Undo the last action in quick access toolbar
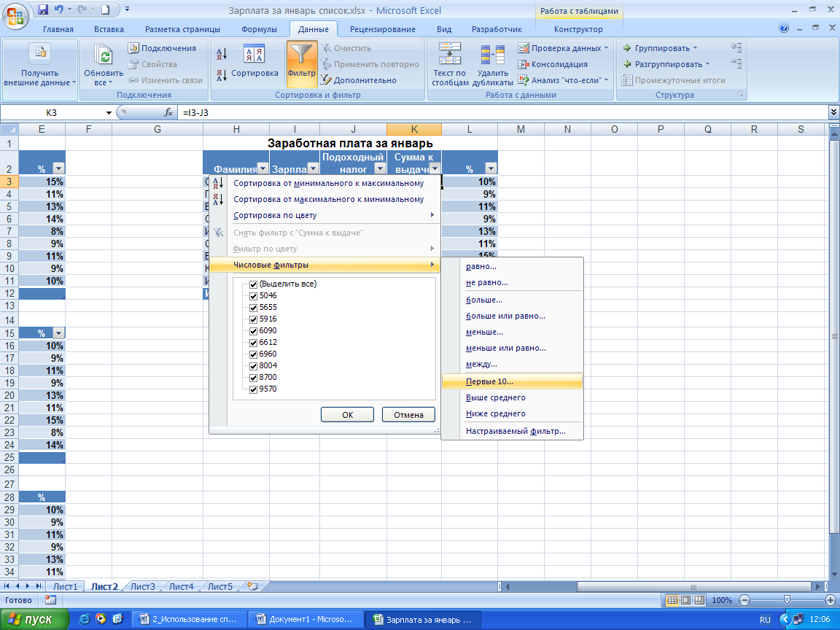Viewport: 840px width, 630px height. pyautogui.click(x=58, y=9)
